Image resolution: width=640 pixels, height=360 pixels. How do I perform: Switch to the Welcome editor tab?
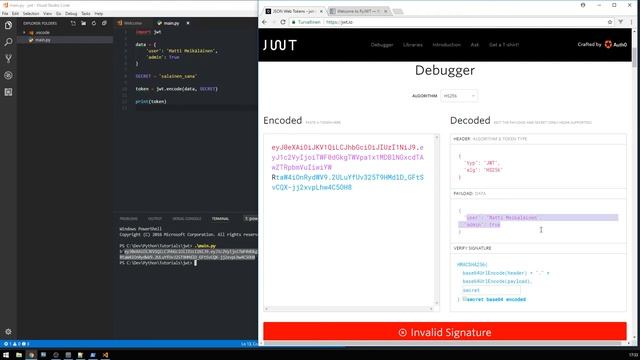pyautogui.click(x=133, y=23)
